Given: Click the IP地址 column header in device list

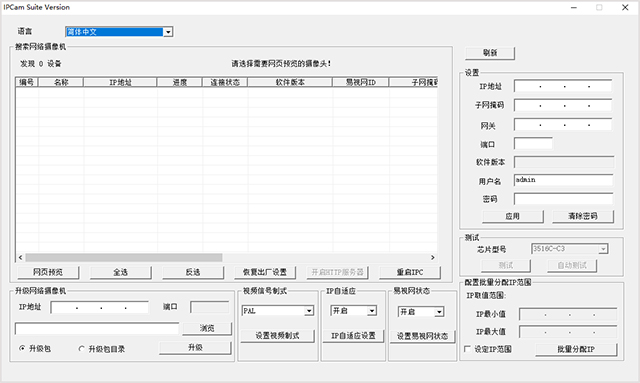Looking at the screenshot, I should coord(120,82).
